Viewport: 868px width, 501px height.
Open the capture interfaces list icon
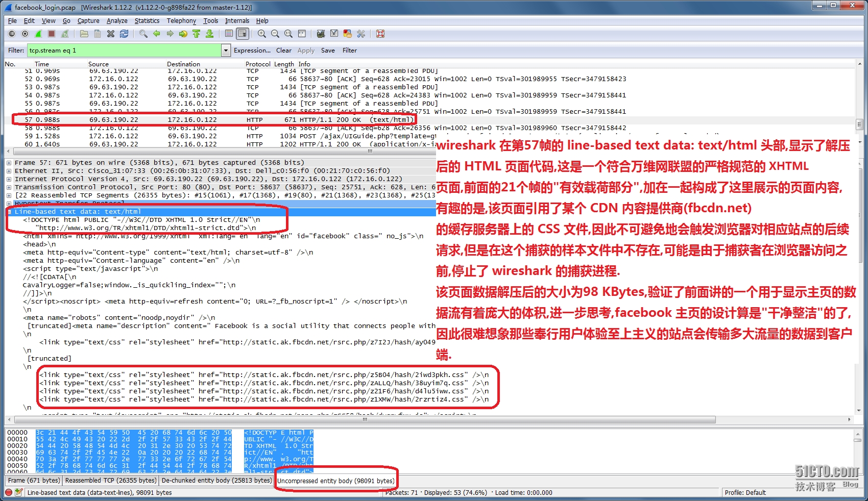(x=12, y=34)
